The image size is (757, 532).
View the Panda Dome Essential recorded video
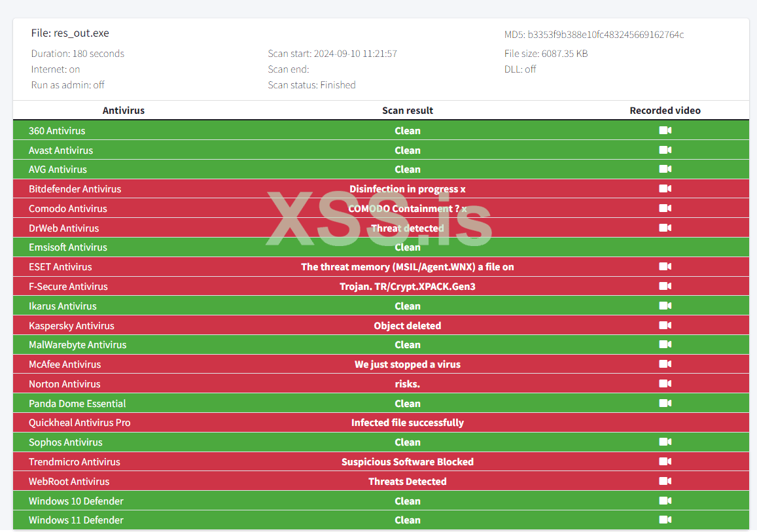pos(665,403)
